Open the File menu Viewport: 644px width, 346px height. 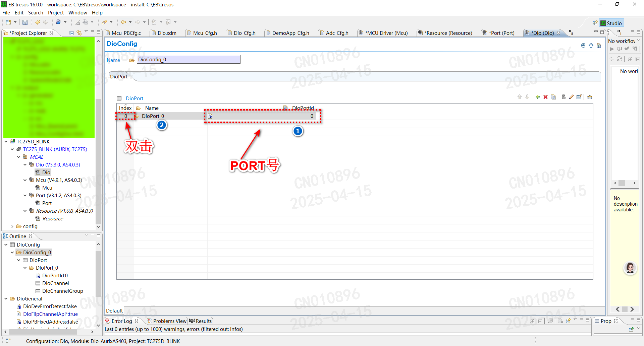coord(6,13)
